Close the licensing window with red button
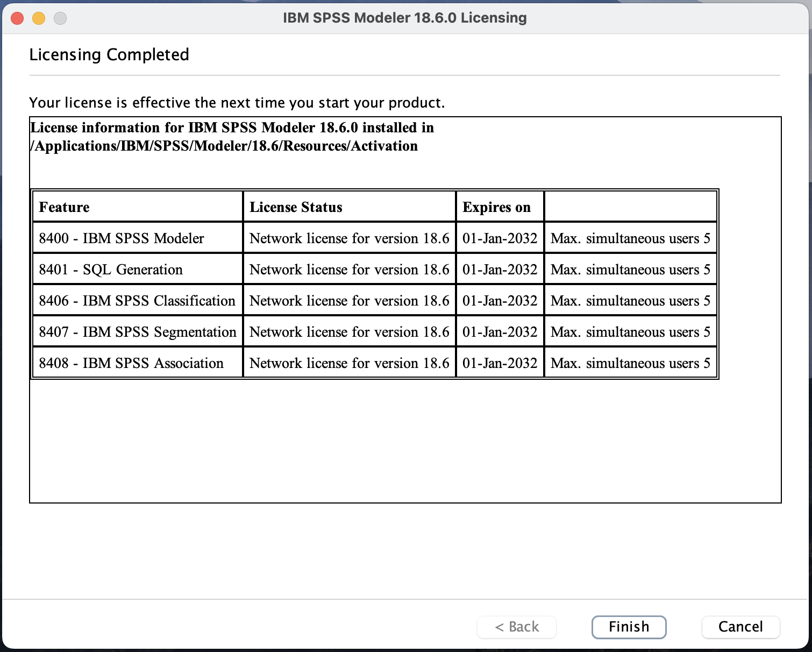The image size is (812, 652). click(17, 18)
